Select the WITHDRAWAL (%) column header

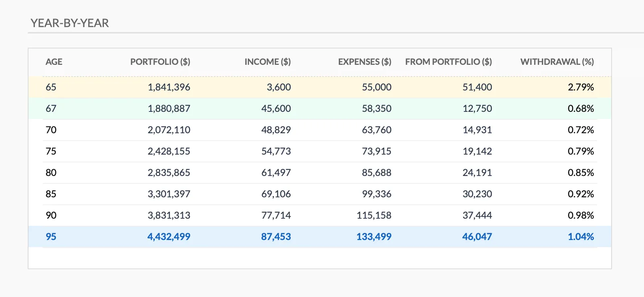click(x=557, y=62)
